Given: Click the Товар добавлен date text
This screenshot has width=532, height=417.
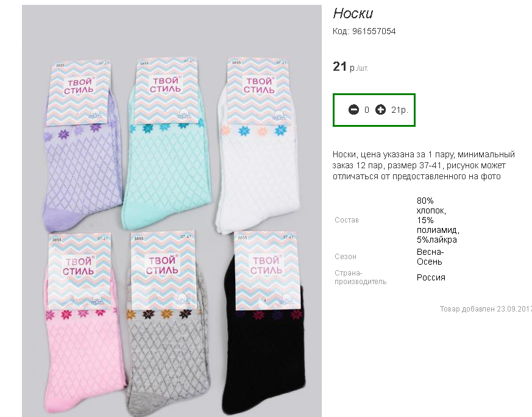Looking at the screenshot, I should point(486,309).
